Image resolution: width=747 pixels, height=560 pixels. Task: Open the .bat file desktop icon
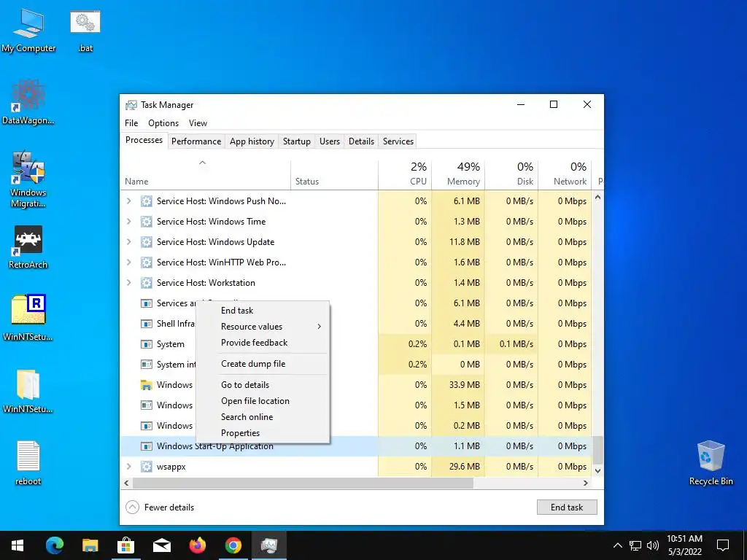tap(85, 30)
